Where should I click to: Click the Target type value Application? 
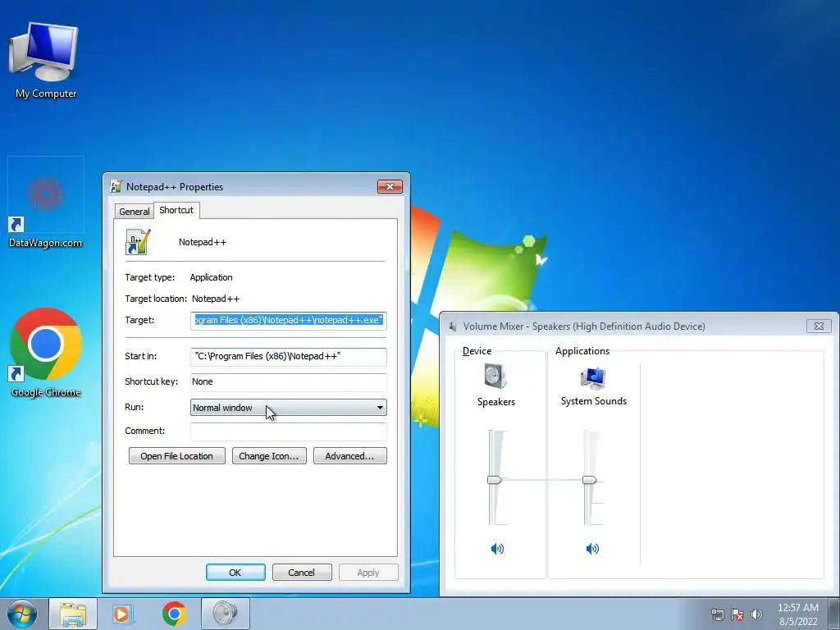211,277
